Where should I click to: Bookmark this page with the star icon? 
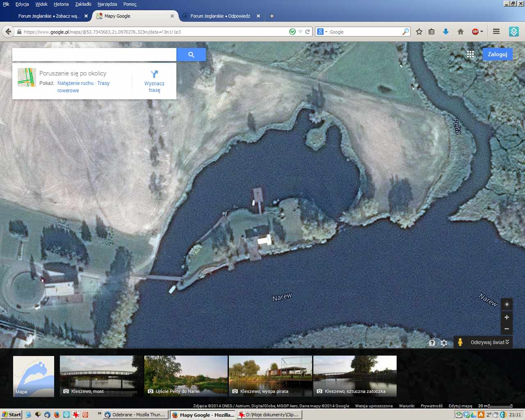click(x=419, y=32)
